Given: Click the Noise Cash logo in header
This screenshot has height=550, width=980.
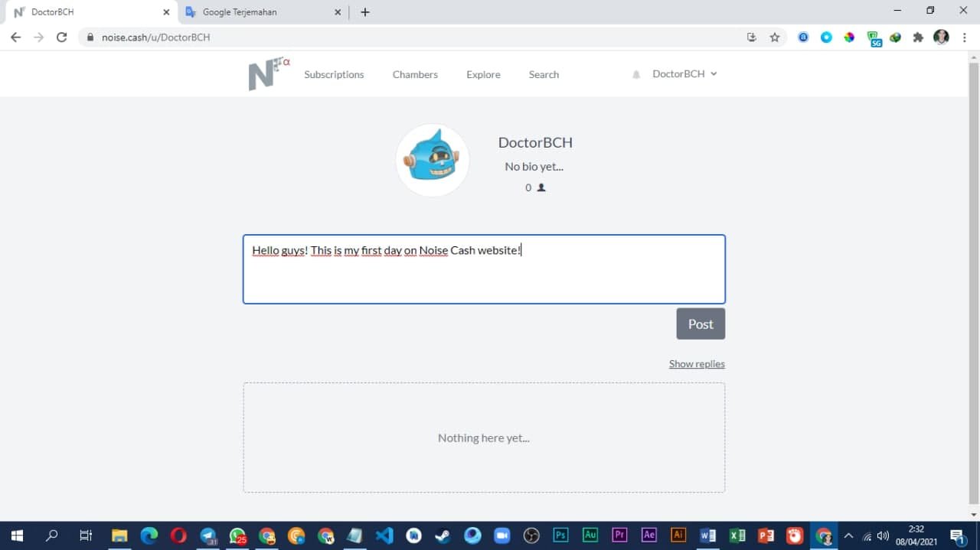Looking at the screenshot, I should [x=268, y=74].
